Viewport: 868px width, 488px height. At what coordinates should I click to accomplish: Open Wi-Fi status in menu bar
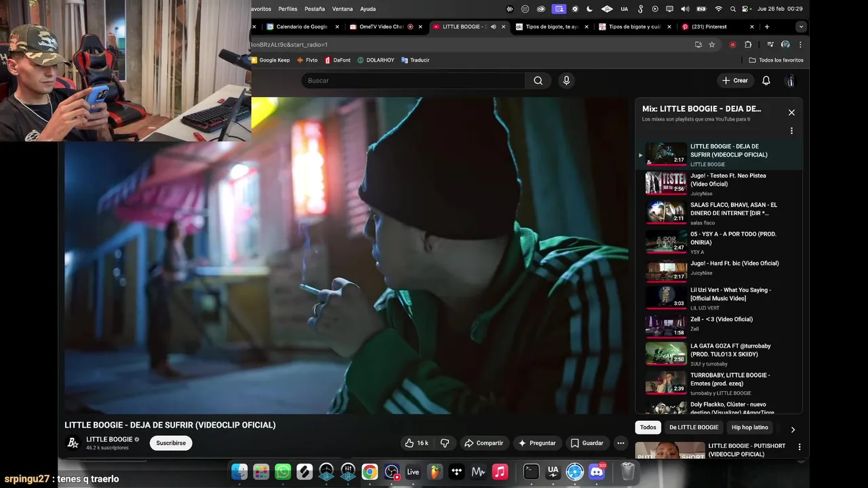pos(719,9)
